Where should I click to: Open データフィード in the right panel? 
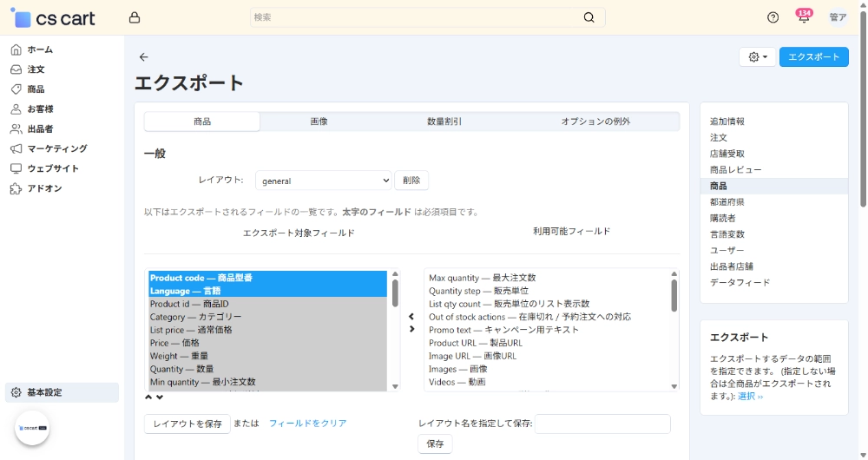tap(740, 282)
